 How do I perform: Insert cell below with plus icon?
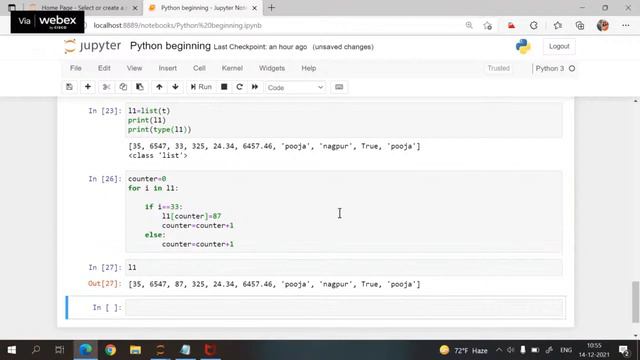[x=88, y=87]
